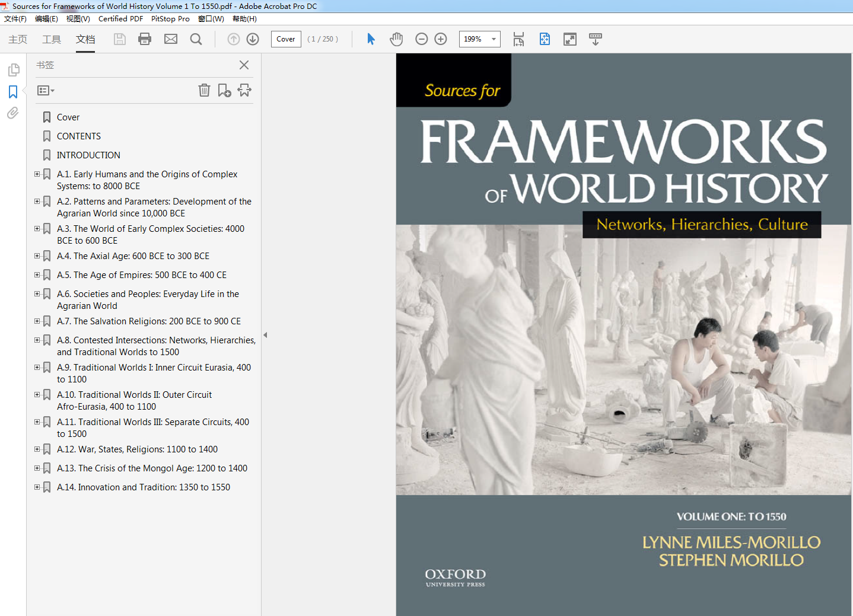Screen dimensions: 853x616
Task: Jump to the Cover bookmark
Action: (x=68, y=117)
